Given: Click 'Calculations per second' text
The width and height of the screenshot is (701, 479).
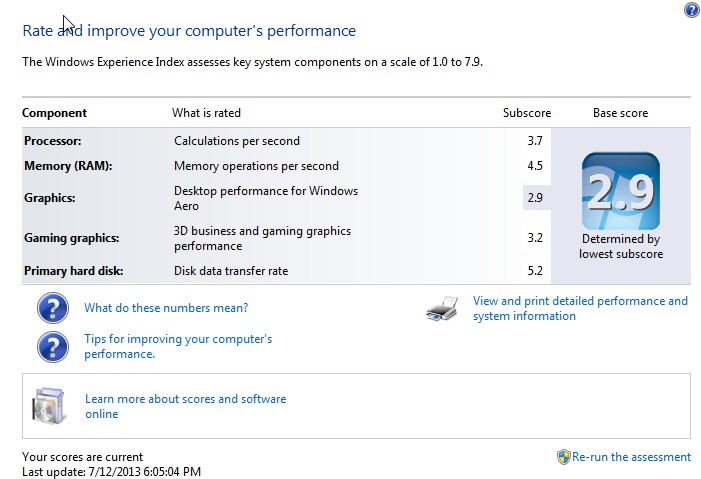Looking at the screenshot, I should [x=237, y=141].
